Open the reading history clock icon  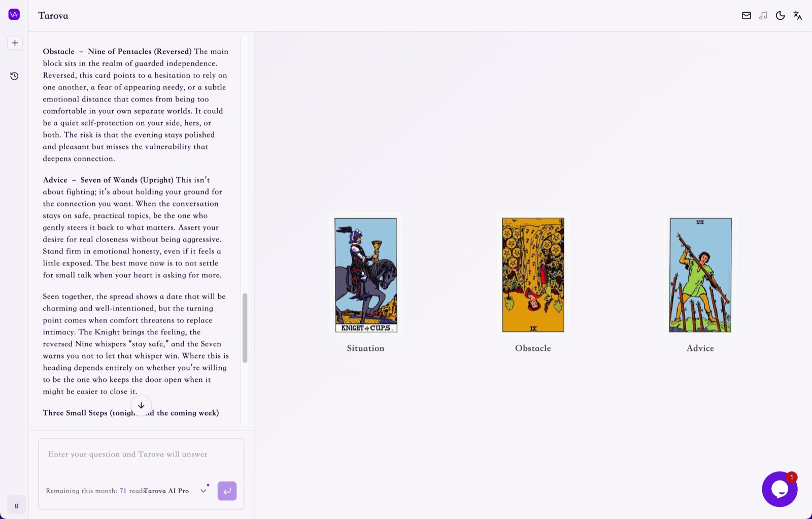click(x=14, y=76)
